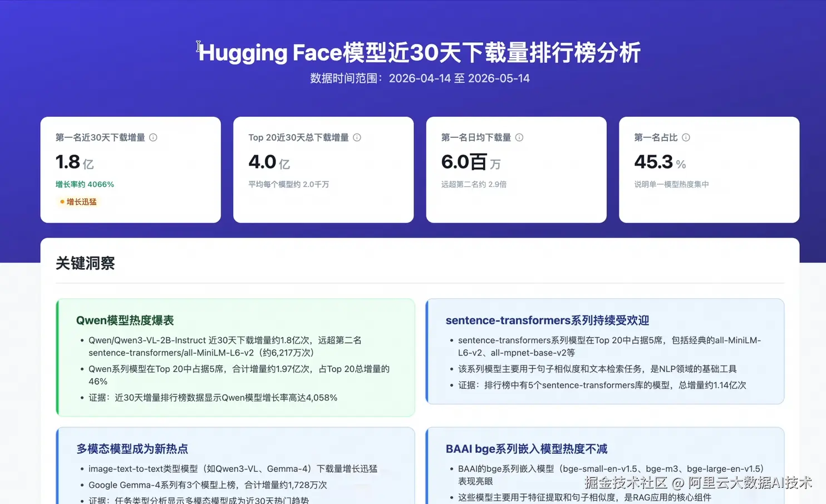
Task: Click the bullet Google Gemma-4系列有3个模型上榜
Action: click(x=208, y=485)
